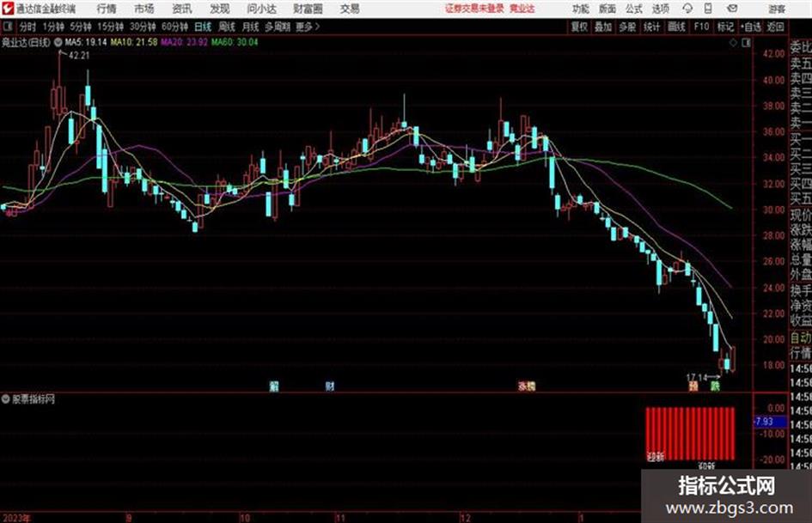Click the headset support icon
This screenshot has height=523, width=812.
click(687, 9)
